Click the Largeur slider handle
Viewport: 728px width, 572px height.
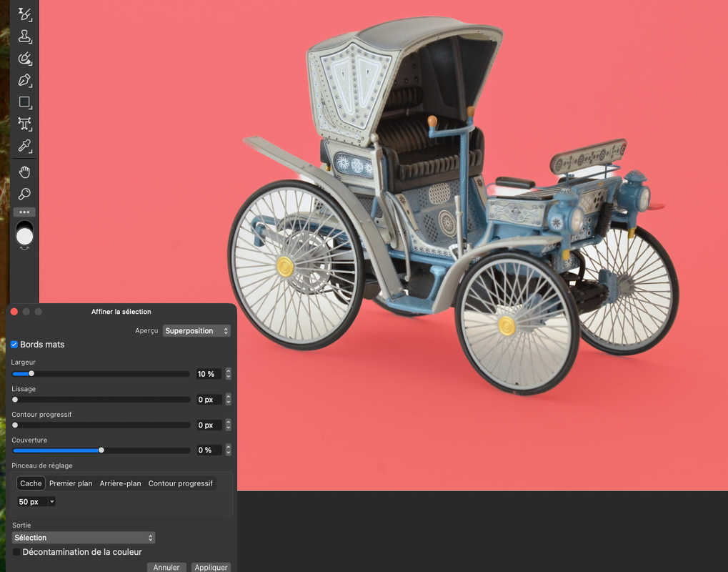(31, 374)
